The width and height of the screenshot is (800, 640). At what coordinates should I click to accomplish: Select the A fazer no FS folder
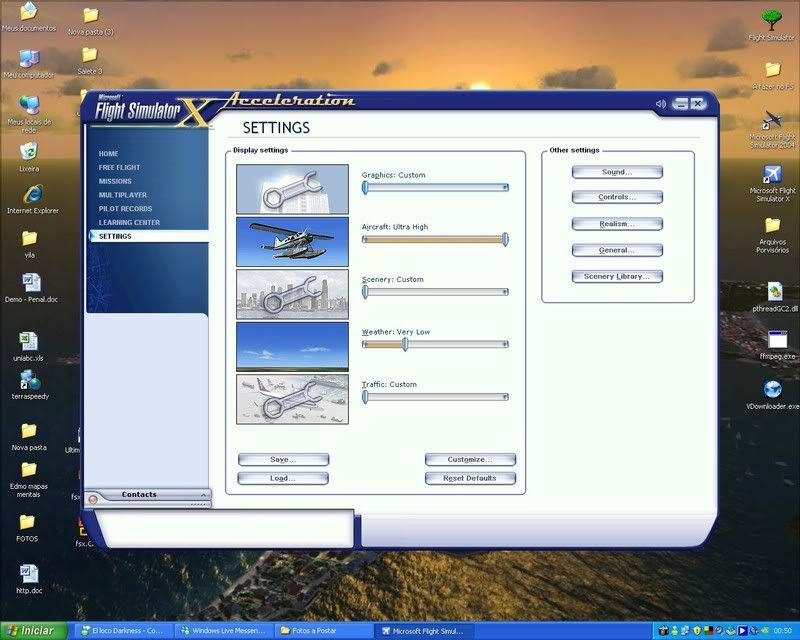(x=772, y=70)
